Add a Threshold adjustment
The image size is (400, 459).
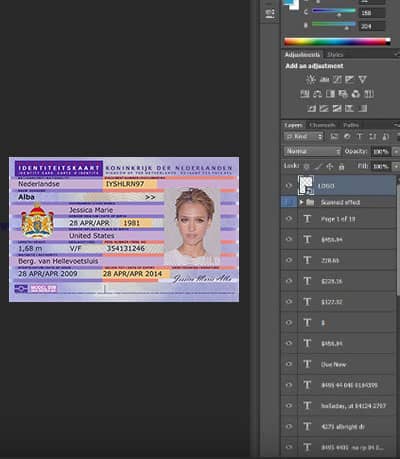(x=337, y=108)
